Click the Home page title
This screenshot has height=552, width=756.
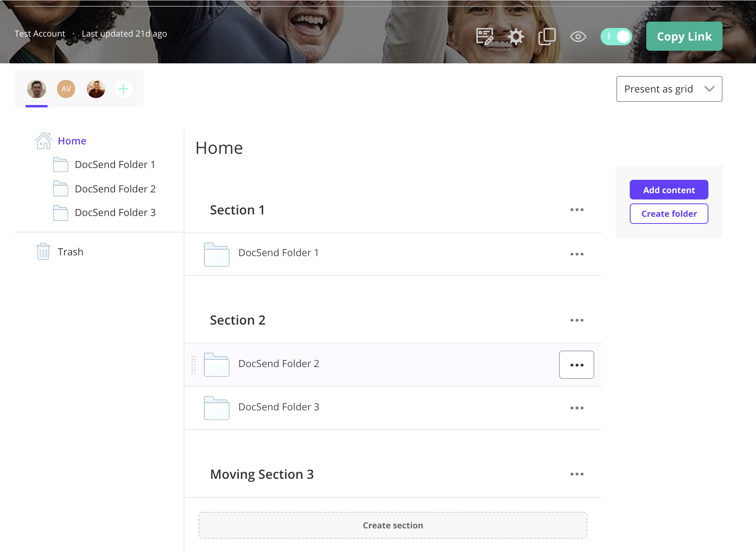tap(219, 148)
